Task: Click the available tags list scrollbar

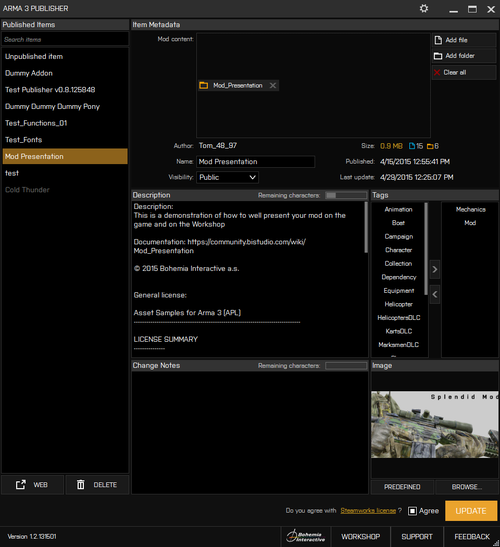Action: point(426,249)
